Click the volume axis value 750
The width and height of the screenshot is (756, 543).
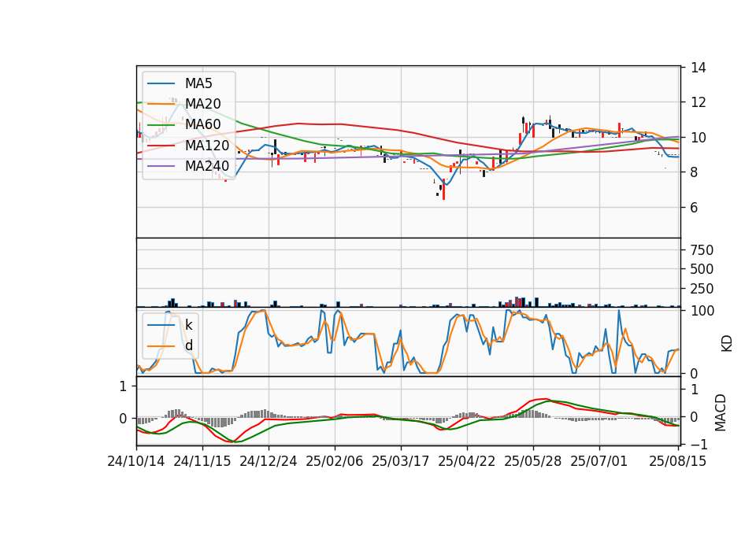point(702,250)
